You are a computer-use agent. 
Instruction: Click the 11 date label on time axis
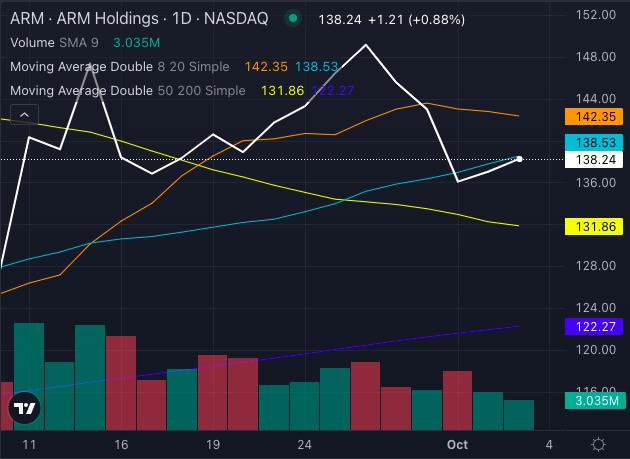(x=29, y=445)
